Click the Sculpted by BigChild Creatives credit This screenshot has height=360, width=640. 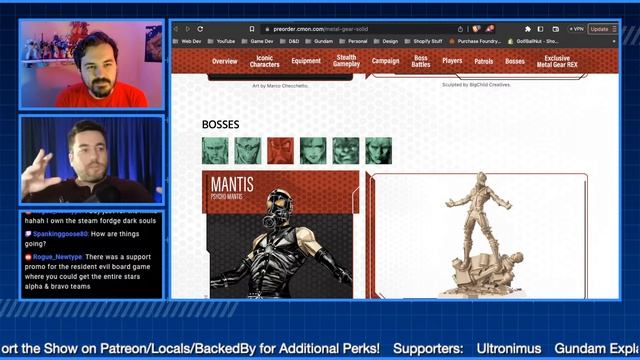point(476,85)
